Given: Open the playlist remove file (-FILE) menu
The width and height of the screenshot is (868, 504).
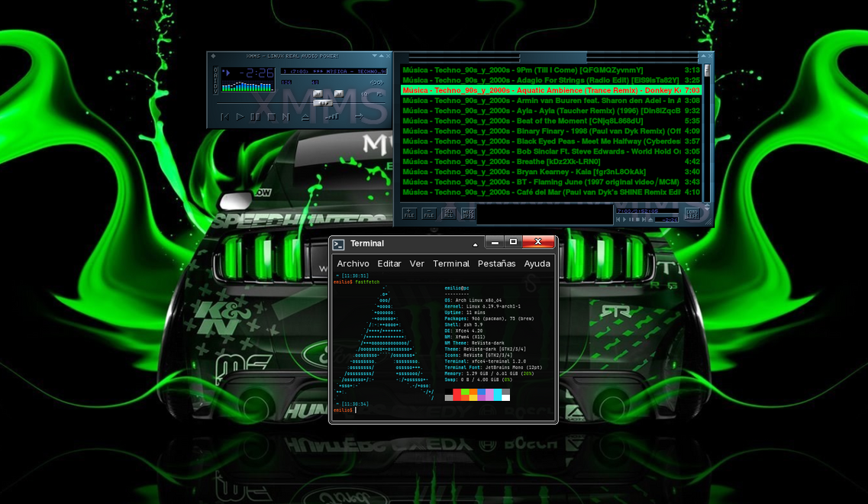Looking at the screenshot, I should (x=429, y=214).
